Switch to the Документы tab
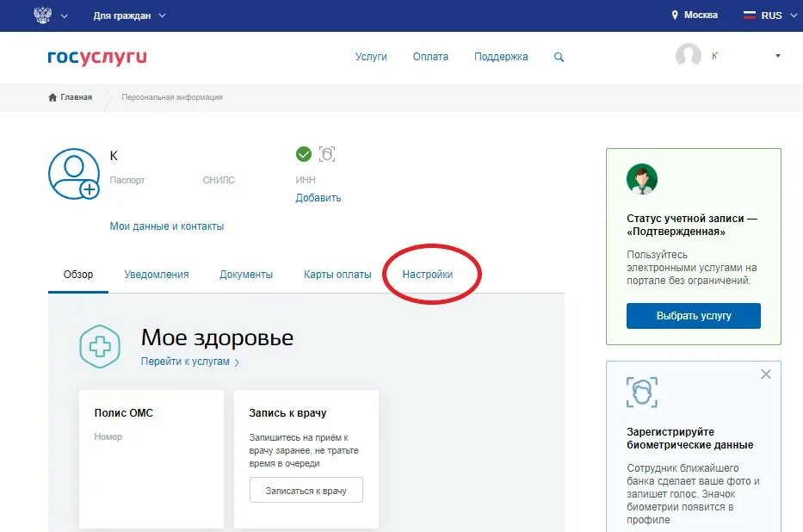 (246, 275)
